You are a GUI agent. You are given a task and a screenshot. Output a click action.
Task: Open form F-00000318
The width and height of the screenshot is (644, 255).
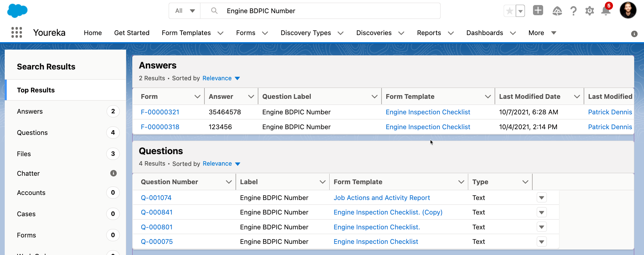(160, 127)
